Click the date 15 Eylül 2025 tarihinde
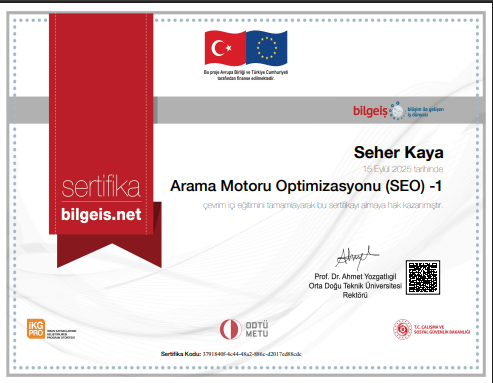Image resolution: width=493 pixels, height=383 pixels. 403,169
